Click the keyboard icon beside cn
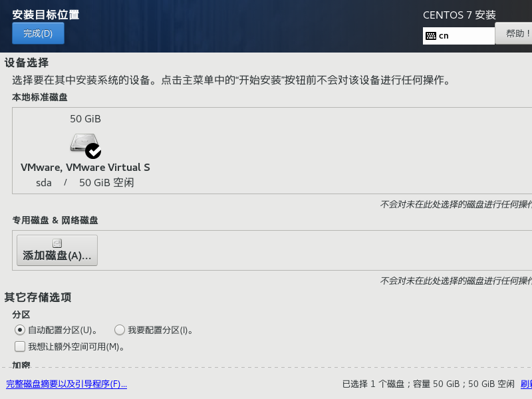Image resolution: width=532 pixels, height=399 pixels. [431, 36]
